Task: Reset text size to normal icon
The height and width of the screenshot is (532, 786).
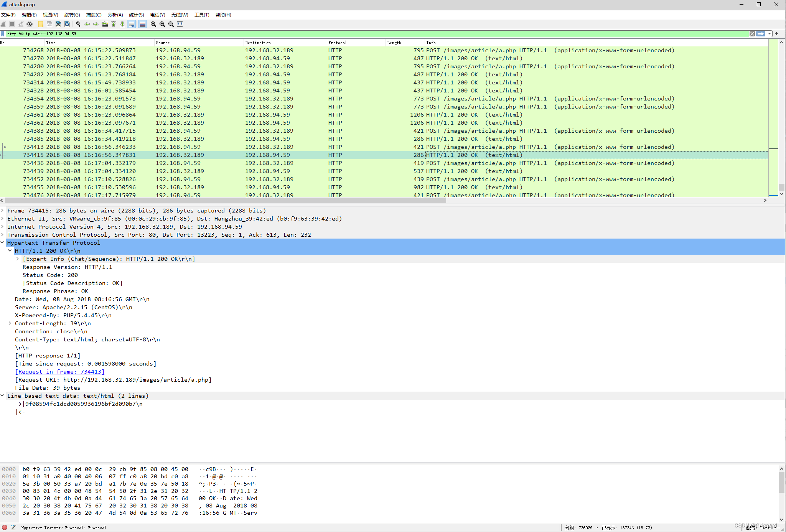Action: click(171, 24)
